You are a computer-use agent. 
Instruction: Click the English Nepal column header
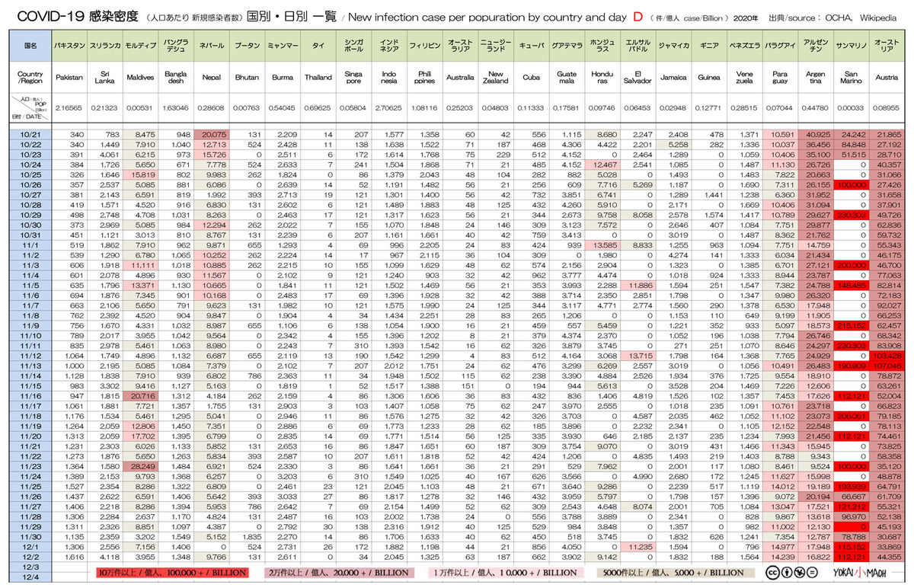[211, 78]
